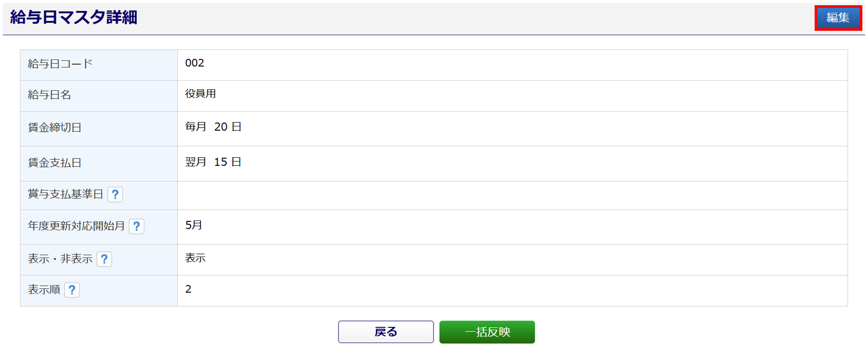Select the 賃金支払日 value 翌月 15 日
Image resolution: width=868 pixels, height=363 pixels.
point(213,162)
